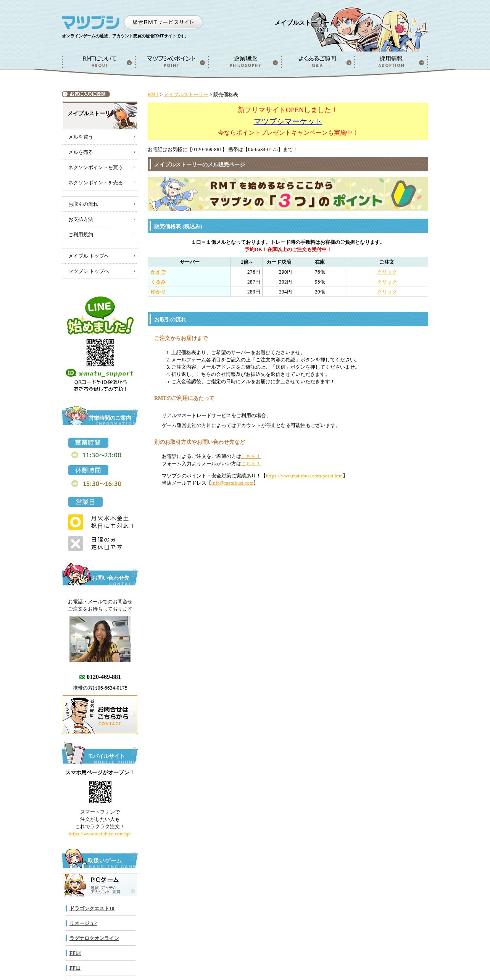Open ご利用規約 sidebar item
490x980 pixels.
(100, 235)
